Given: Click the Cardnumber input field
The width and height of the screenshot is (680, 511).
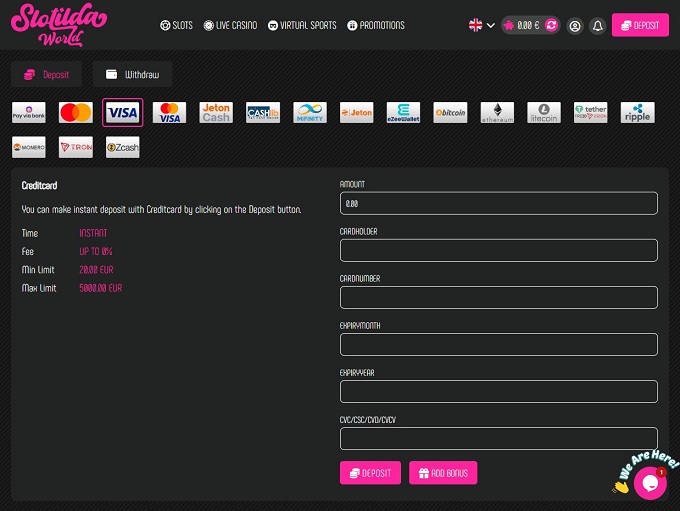Looking at the screenshot, I should pyautogui.click(x=498, y=297).
